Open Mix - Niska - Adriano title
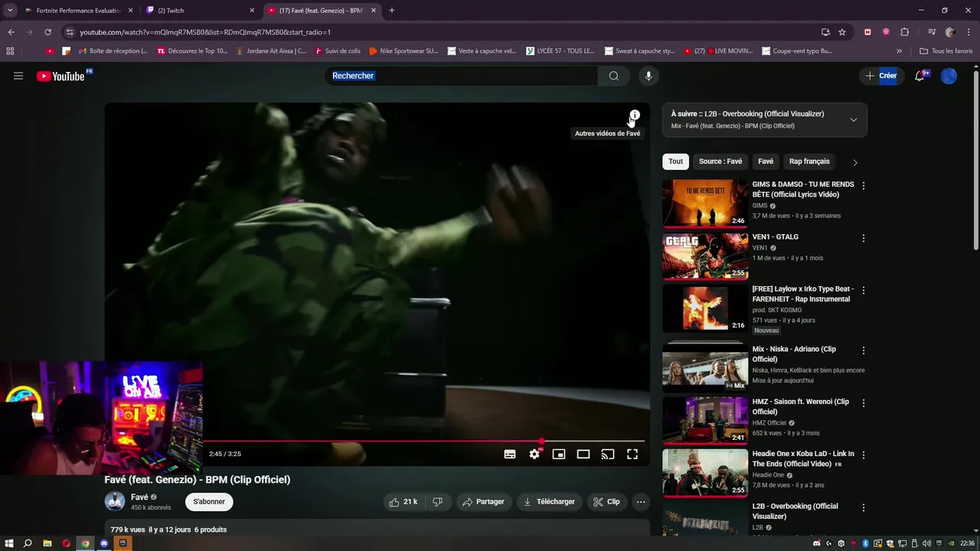The height and width of the screenshot is (551, 980). click(x=794, y=354)
